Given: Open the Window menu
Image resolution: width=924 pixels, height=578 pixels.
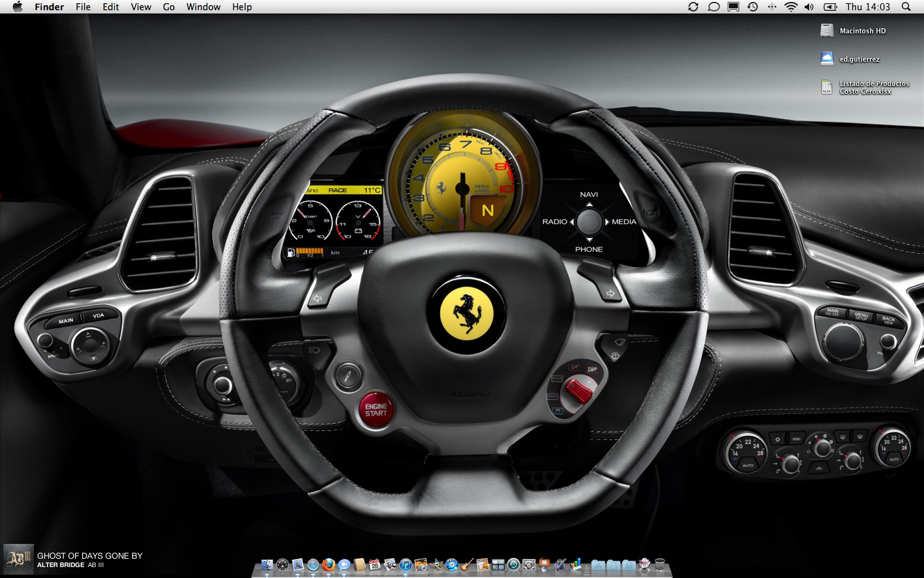Looking at the screenshot, I should pos(203,6).
